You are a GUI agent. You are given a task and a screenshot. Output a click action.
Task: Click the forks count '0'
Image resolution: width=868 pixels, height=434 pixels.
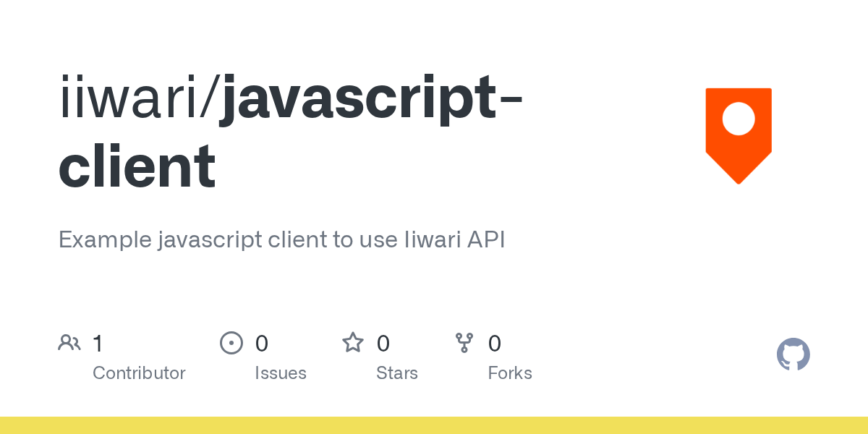click(495, 343)
